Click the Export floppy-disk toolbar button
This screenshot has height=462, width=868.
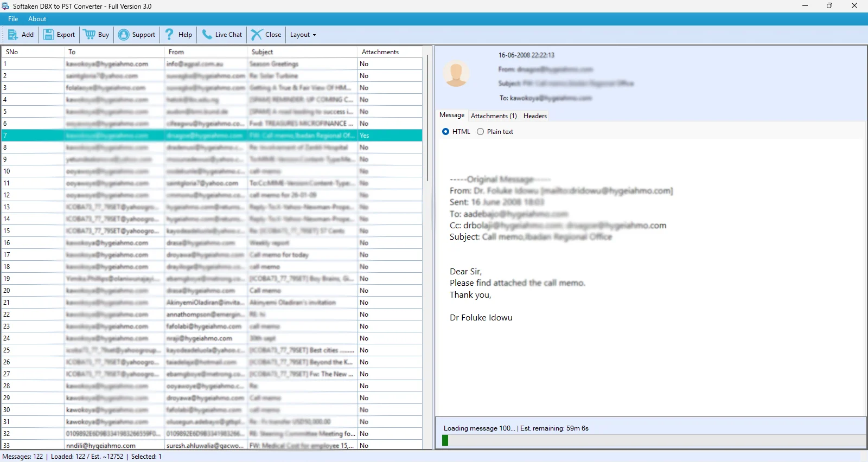point(59,35)
